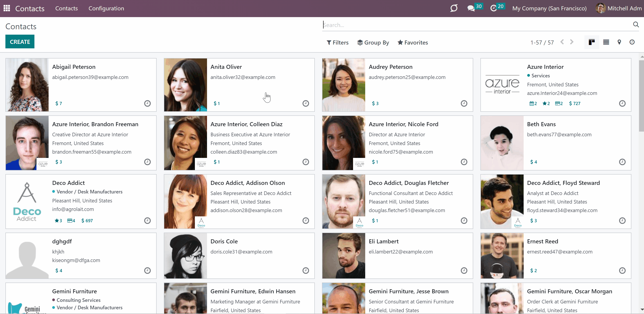The image size is (644, 314).
Task: Click the CREATE button
Action: (x=20, y=42)
